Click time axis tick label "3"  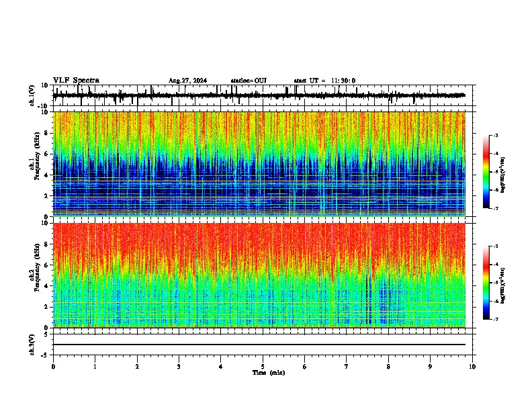(179, 367)
